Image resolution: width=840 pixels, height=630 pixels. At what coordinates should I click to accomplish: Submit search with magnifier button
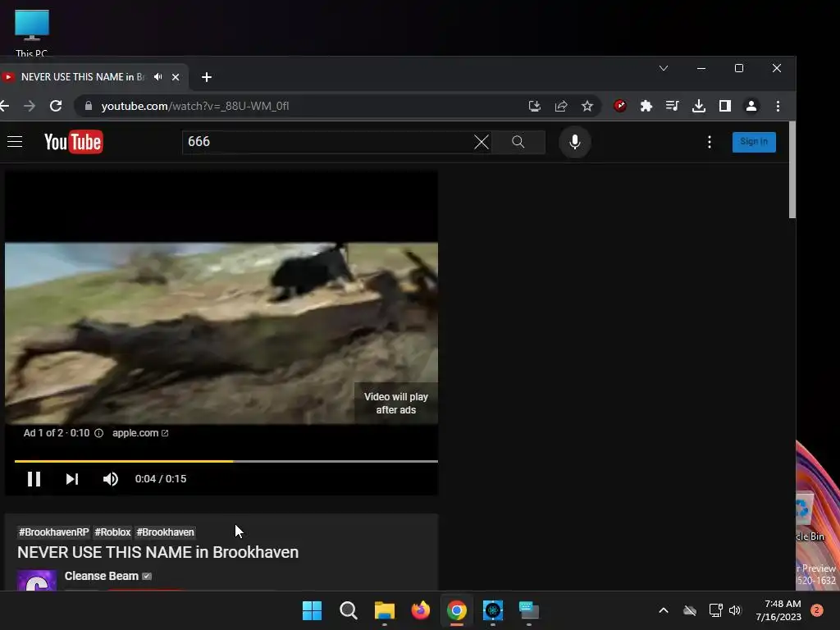point(518,142)
